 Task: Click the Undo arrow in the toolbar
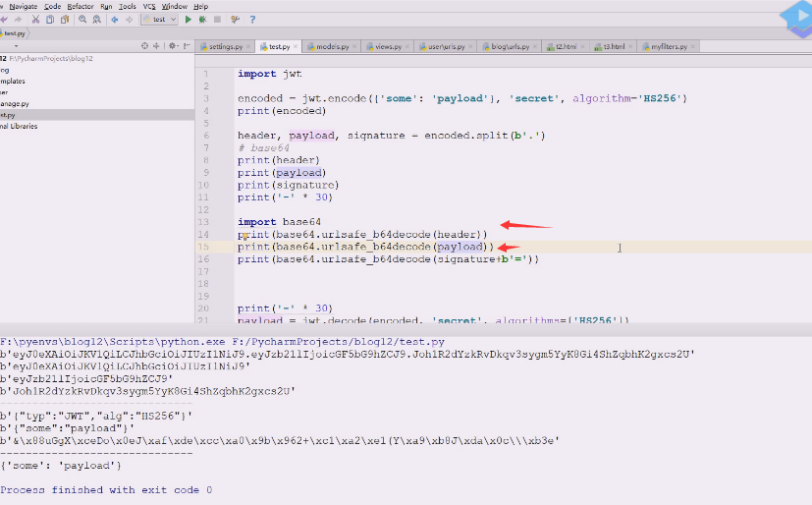pyautogui.click(x=4, y=20)
